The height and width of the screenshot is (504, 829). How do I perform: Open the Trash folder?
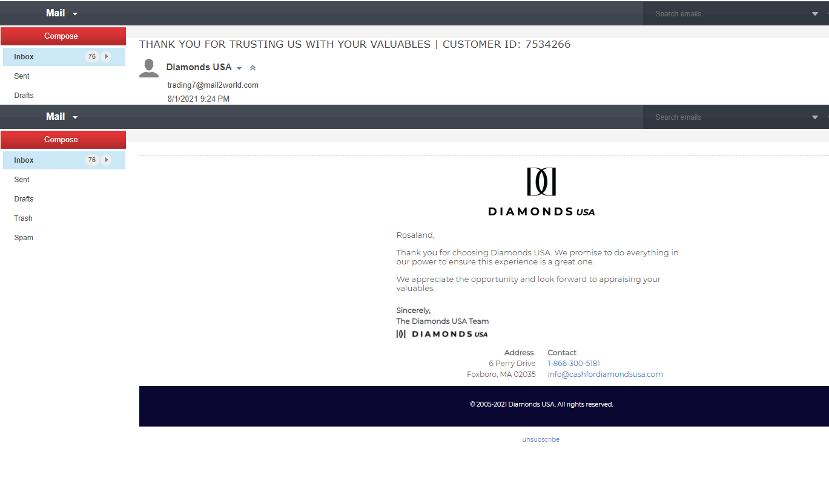pos(24,218)
